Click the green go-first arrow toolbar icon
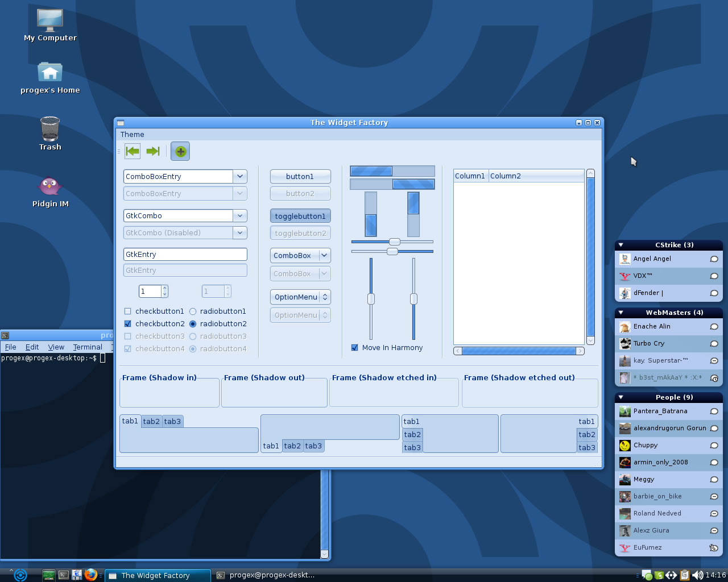The width and height of the screenshot is (728, 582). coord(133,151)
